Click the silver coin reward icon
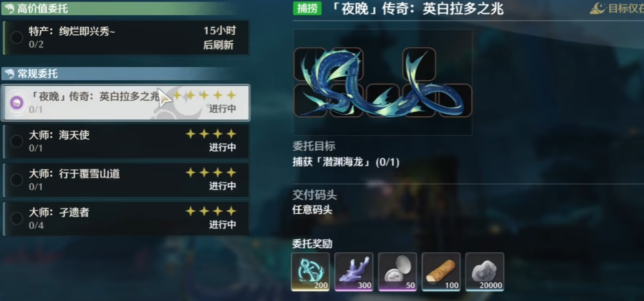Image resolution: width=644 pixels, height=301 pixels. pos(397,272)
